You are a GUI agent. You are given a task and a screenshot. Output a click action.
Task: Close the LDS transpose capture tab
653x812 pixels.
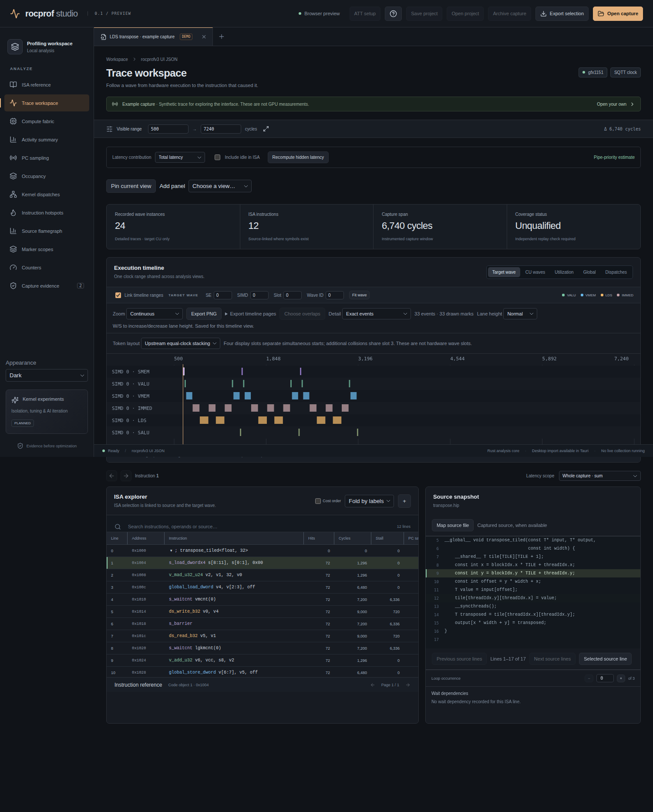coord(204,37)
